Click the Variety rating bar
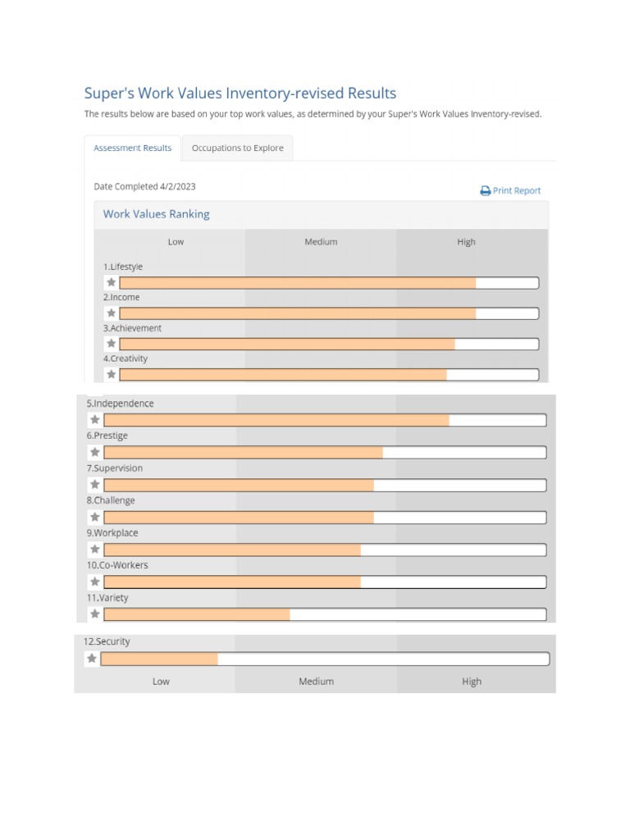The height and width of the screenshot is (840, 630). (x=324, y=614)
